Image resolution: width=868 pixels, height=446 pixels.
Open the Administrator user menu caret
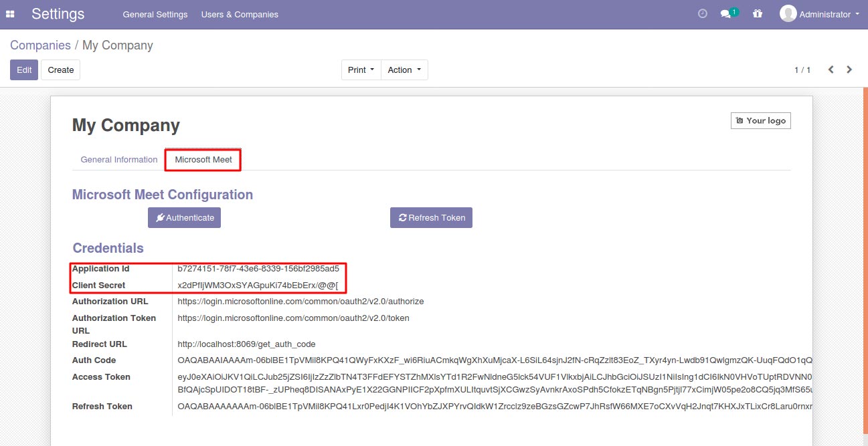click(857, 14)
